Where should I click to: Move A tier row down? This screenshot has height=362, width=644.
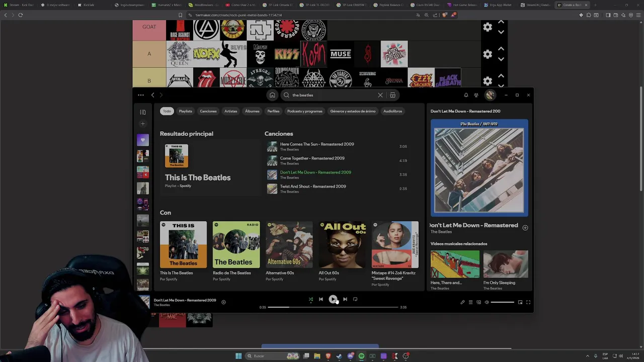pyautogui.click(x=501, y=59)
